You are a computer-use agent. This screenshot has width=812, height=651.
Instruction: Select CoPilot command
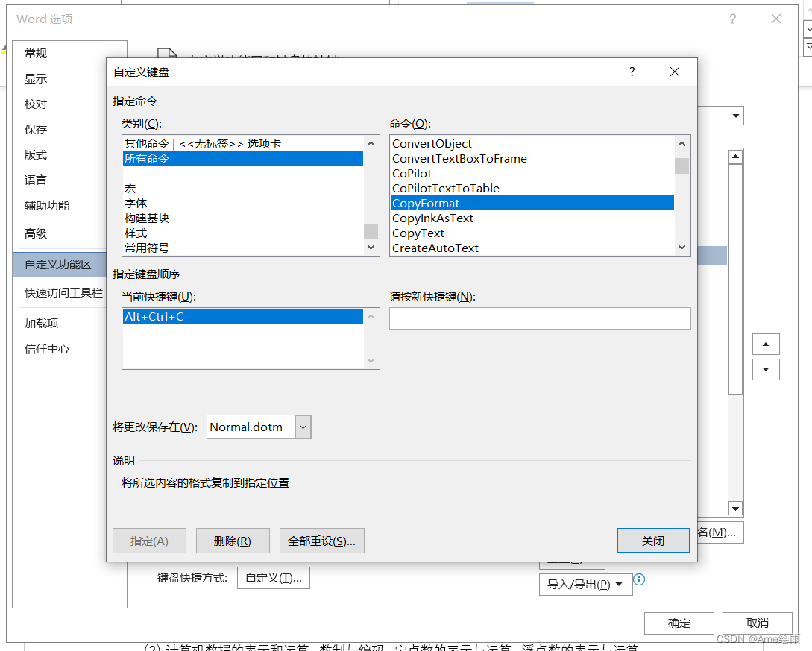point(532,174)
